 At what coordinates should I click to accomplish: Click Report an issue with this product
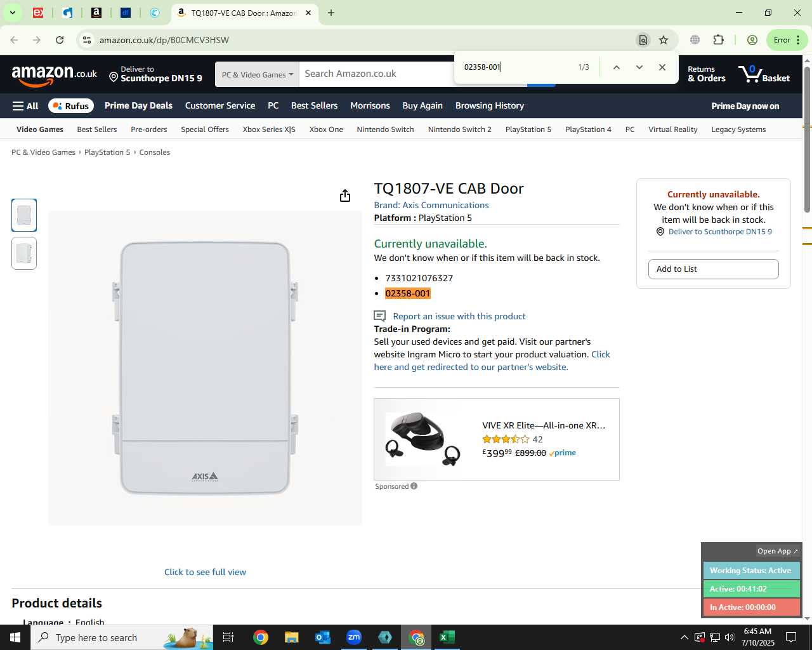point(459,316)
